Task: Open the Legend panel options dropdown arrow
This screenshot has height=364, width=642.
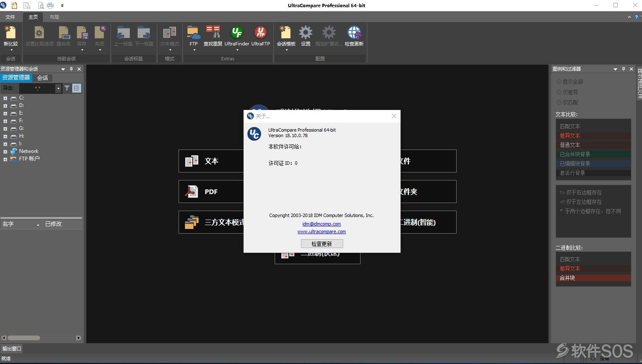Action: 615,69
